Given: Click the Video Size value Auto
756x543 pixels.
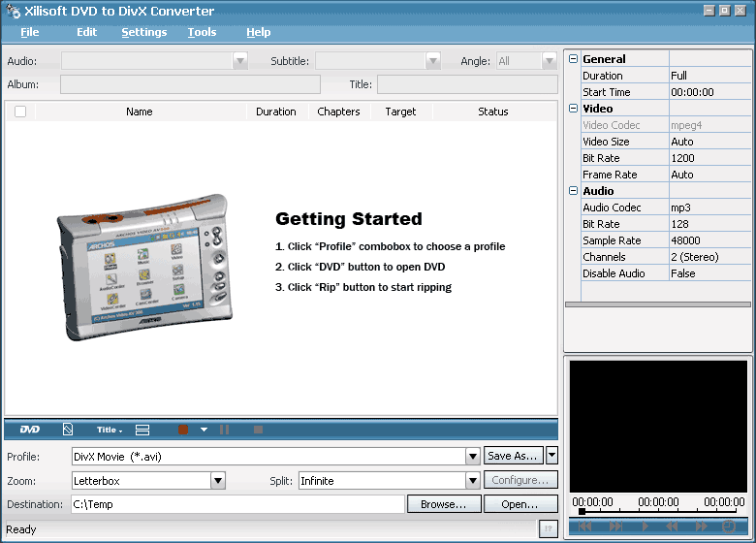Looking at the screenshot, I should [x=709, y=142].
